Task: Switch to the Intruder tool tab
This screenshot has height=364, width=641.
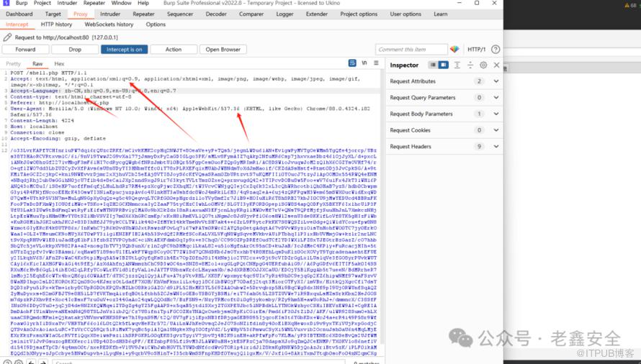Action: click(110, 14)
